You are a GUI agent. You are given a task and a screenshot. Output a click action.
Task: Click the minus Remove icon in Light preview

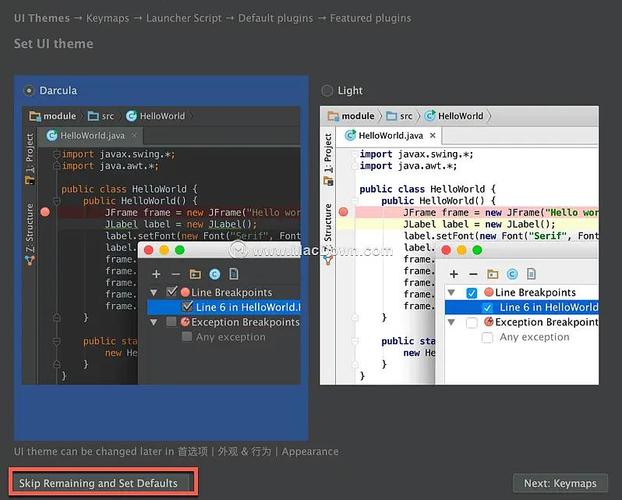pyautogui.click(x=473, y=274)
